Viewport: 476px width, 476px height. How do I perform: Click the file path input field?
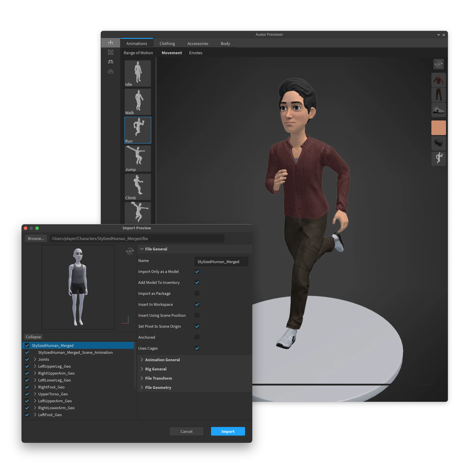click(x=137, y=238)
